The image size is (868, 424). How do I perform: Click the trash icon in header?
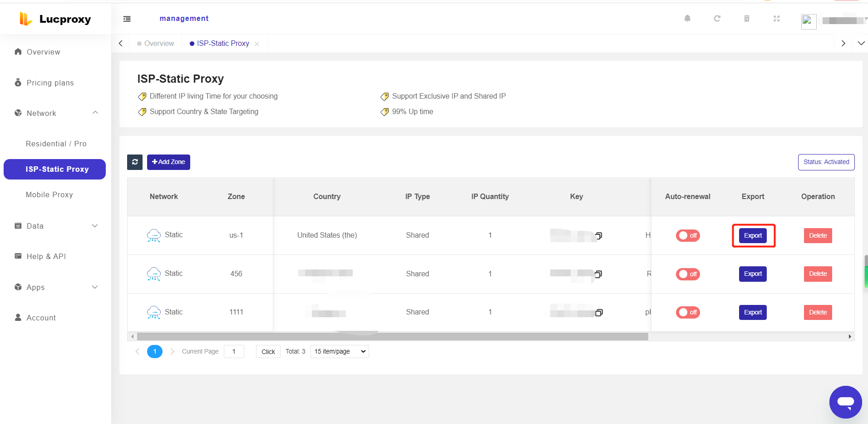pyautogui.click(x=747, y=19)
